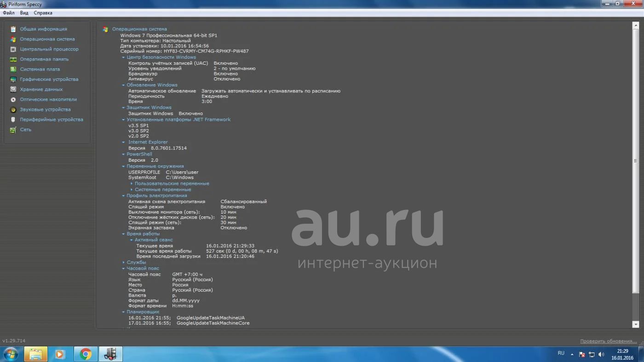Open the Файл menu
This screenshot has height=362, width=644.
[8, 13]
